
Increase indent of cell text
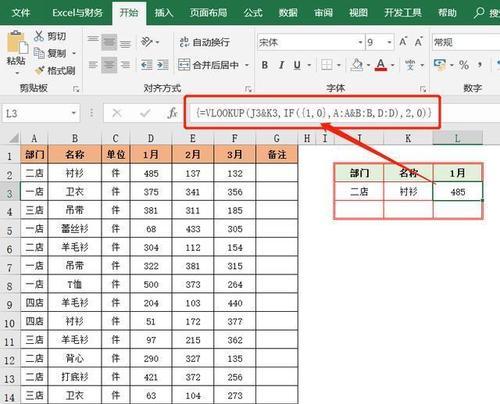163,65
